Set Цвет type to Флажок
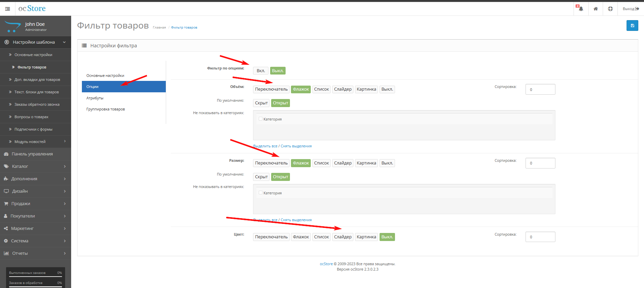This screenshot has height=288, width=644. [301, 237]
